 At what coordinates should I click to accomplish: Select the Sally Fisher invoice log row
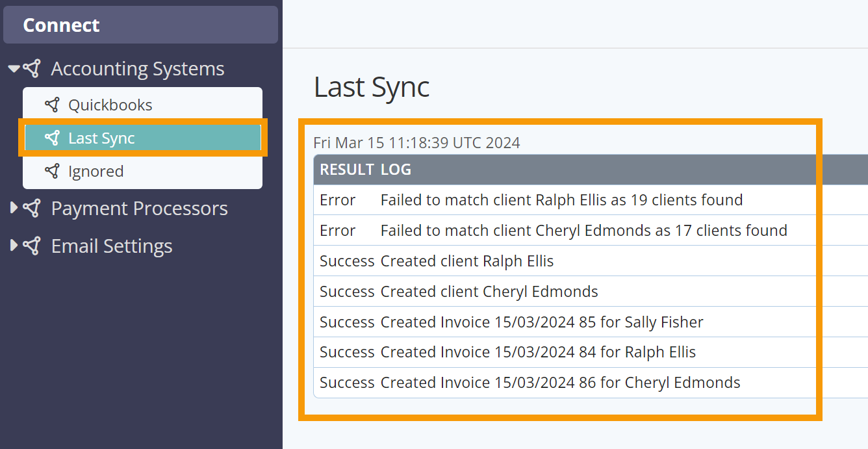pyautogui.click(x=541, y=322)
